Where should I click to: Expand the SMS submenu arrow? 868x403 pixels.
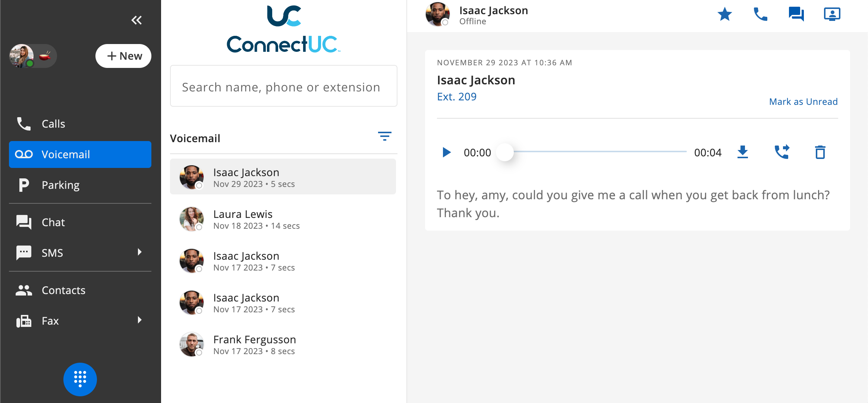click(x=139, y=252)
